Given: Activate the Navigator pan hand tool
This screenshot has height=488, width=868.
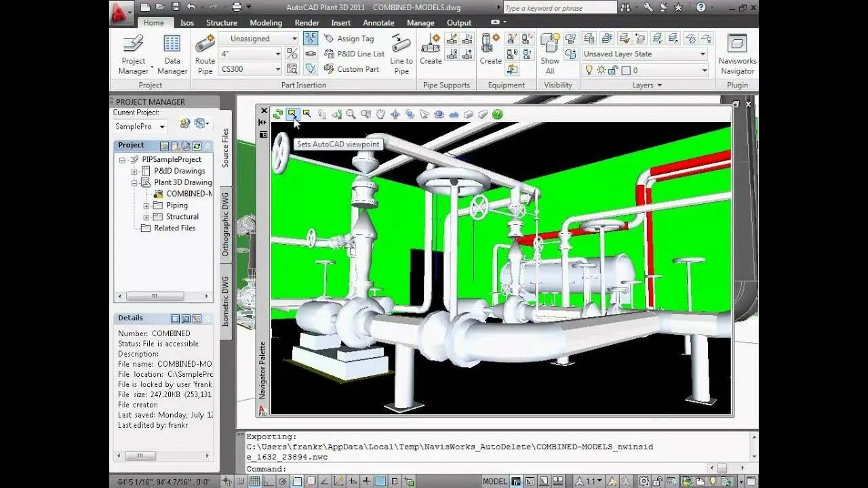Looking at the screenshot, I should (x=380, y=115).
